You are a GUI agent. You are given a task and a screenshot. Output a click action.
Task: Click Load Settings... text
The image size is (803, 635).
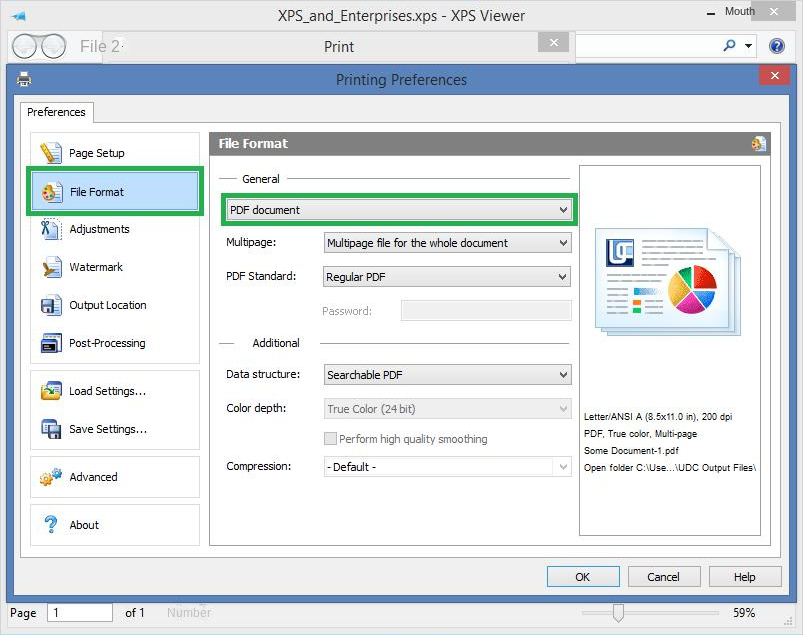(x=108, y=391)
